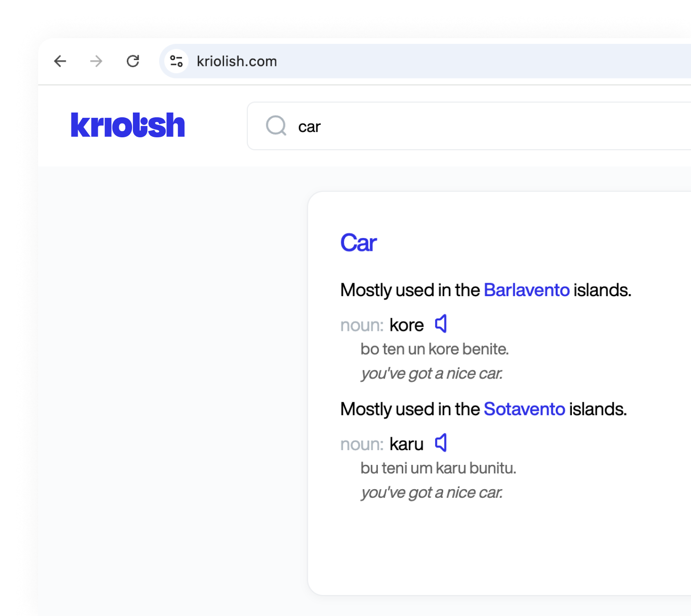Select the kriolish.com address bar URL
Image resolution: width=691 pixels, height=616 pixels.
[237, 62]
